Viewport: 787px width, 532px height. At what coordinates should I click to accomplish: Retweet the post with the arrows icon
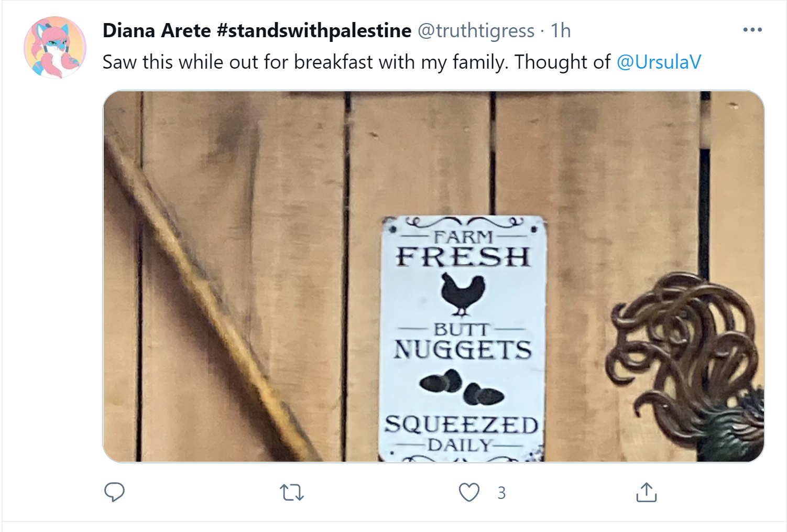click(x=292, y=493)
